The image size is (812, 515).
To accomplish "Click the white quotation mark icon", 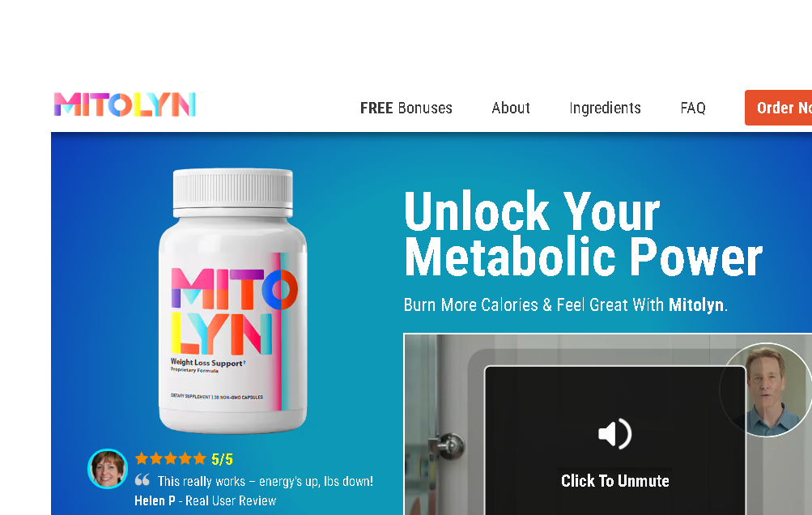I will point(142,479).
